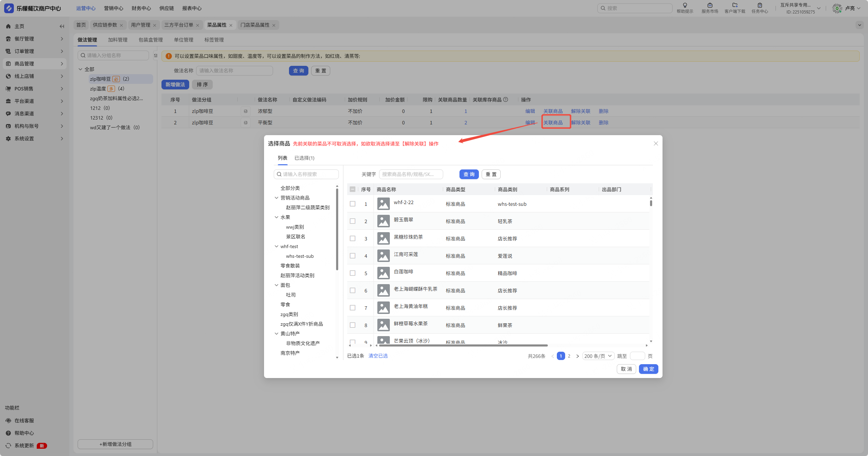
Task: Switch to the 已选择(1) tab
Action: (x=304, y=158)
